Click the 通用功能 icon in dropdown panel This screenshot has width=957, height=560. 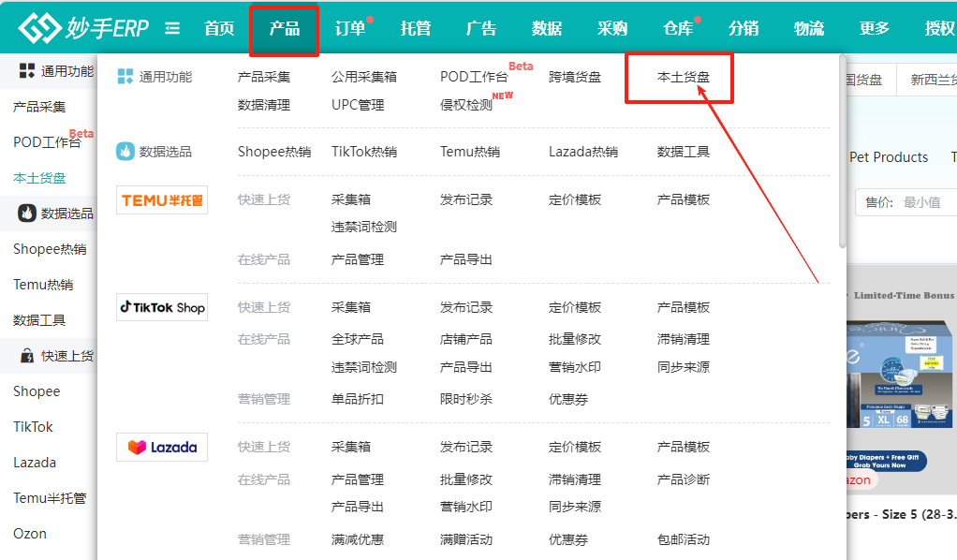125,77
